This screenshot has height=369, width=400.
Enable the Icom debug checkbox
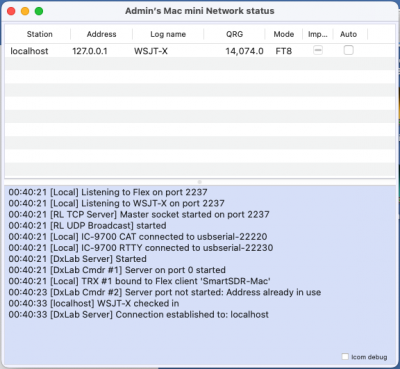[345, 356]
